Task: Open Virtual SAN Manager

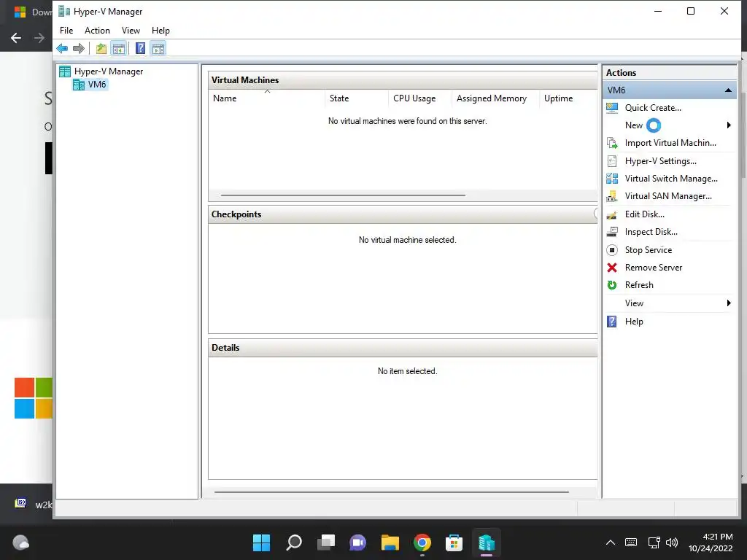Action: pyautogui.click(x=668, y=196)
